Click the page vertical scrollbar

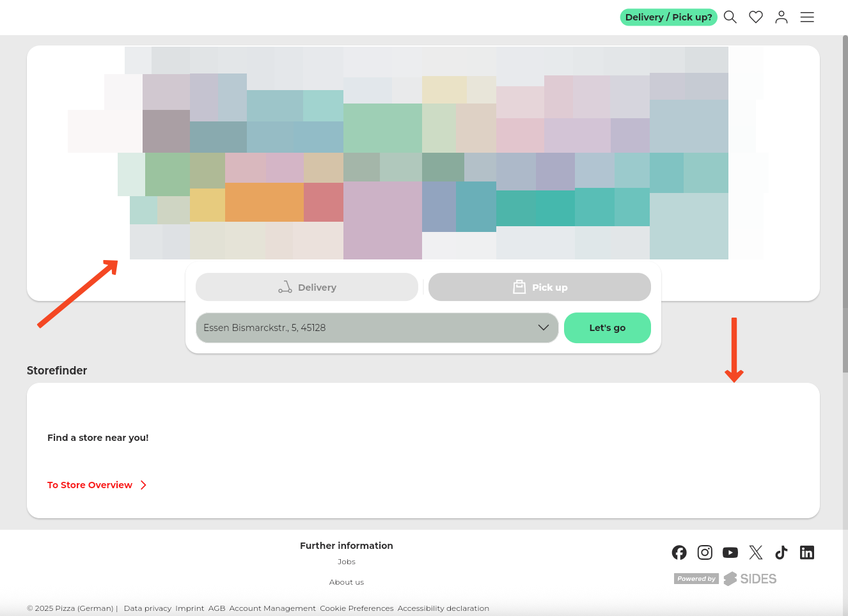(x=845, y=204)
